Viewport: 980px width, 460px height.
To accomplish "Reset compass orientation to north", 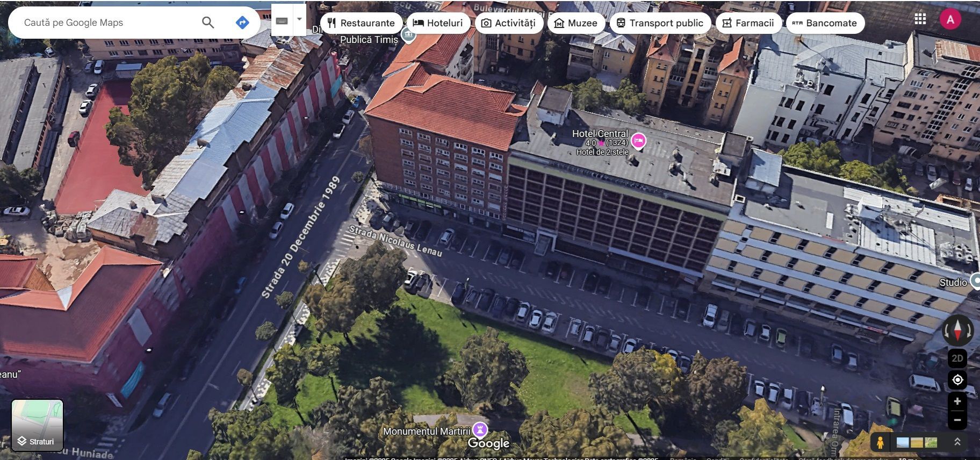I will click(957, 330).
